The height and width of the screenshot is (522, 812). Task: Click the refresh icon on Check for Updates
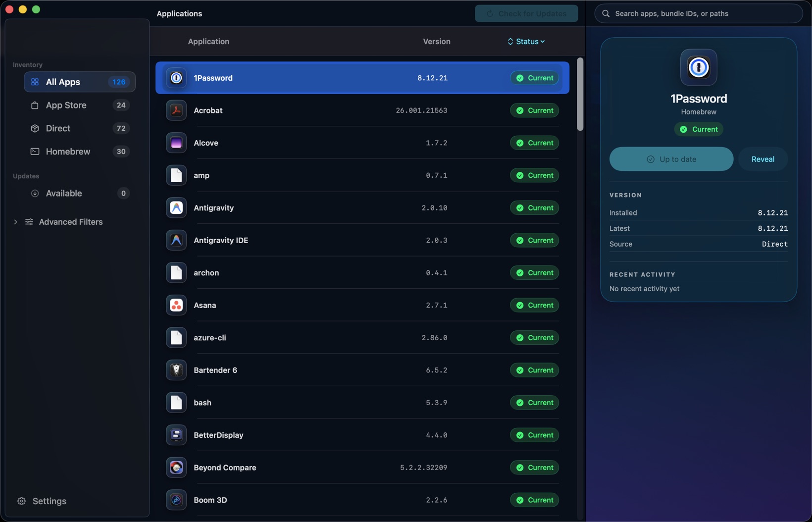tap(490, 13)
